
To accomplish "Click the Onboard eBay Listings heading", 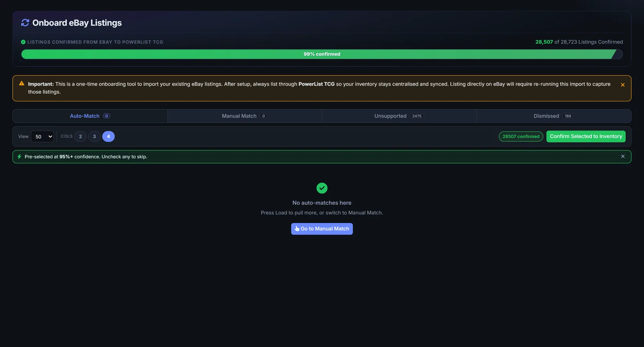I will [77, 23].
